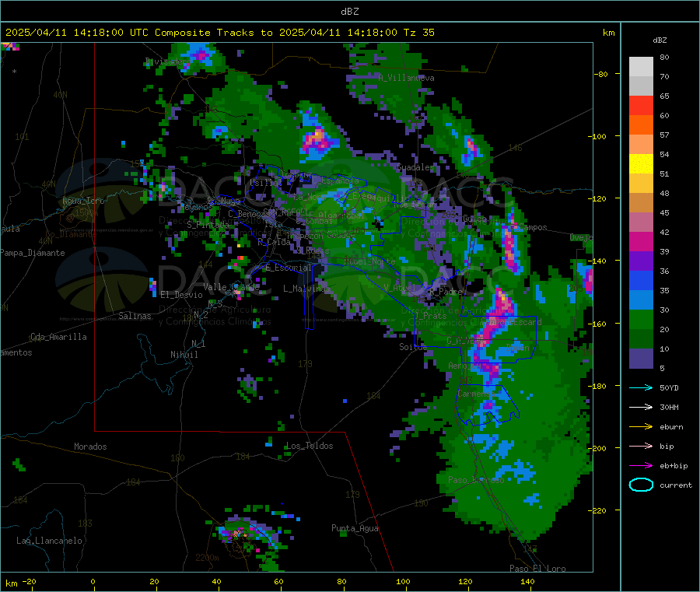
Task: Click the 'Morados' map label
Action: (90, 447)
